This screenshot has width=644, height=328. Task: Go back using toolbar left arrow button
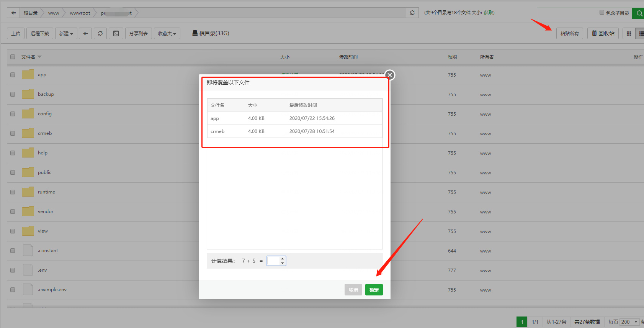pyautogui.click(x=85, y=33)
